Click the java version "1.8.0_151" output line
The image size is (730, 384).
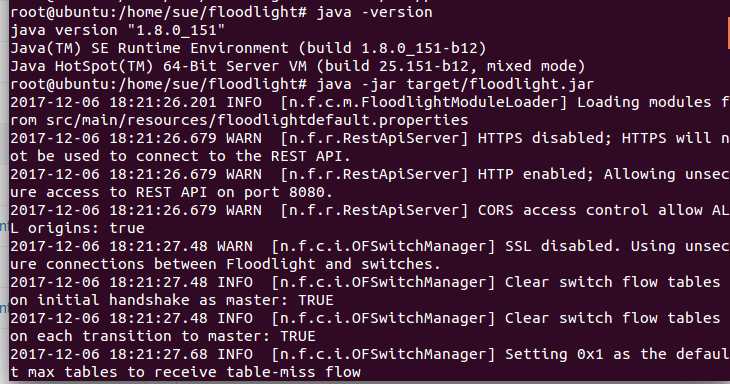(117, 30)
